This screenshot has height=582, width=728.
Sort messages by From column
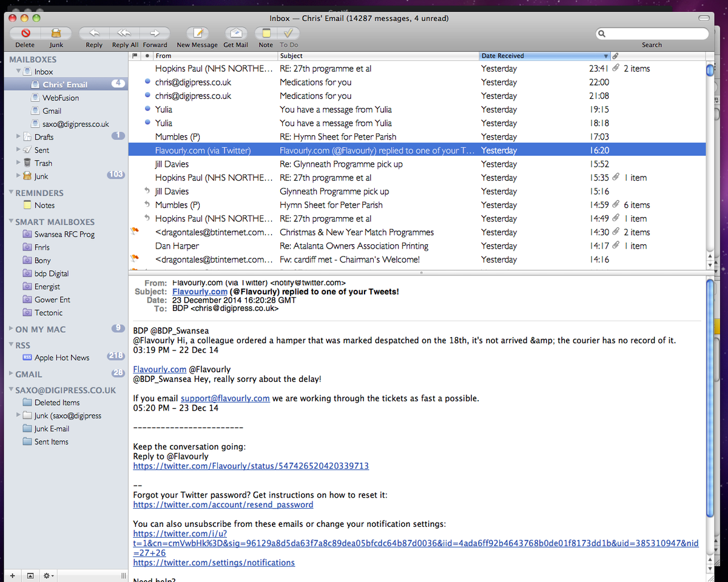(x=215, y=56)
